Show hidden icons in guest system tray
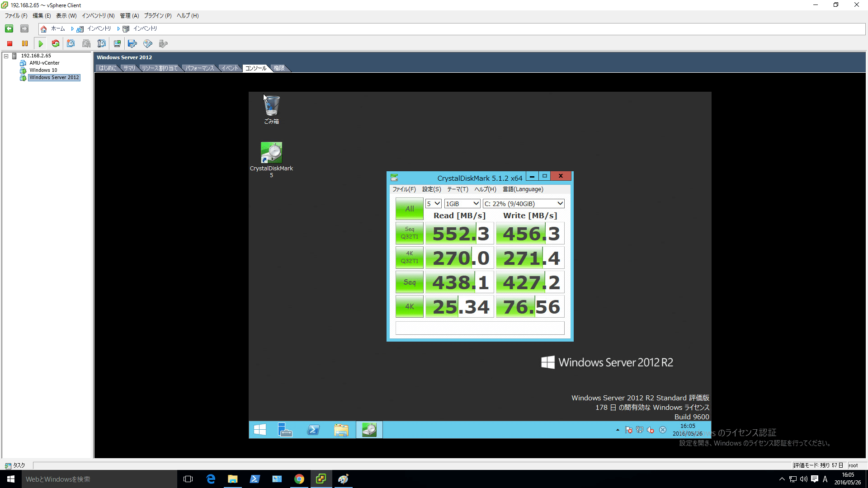Image resolution: width=868 pixels, height=488 pixels. [x=618, y=430]
